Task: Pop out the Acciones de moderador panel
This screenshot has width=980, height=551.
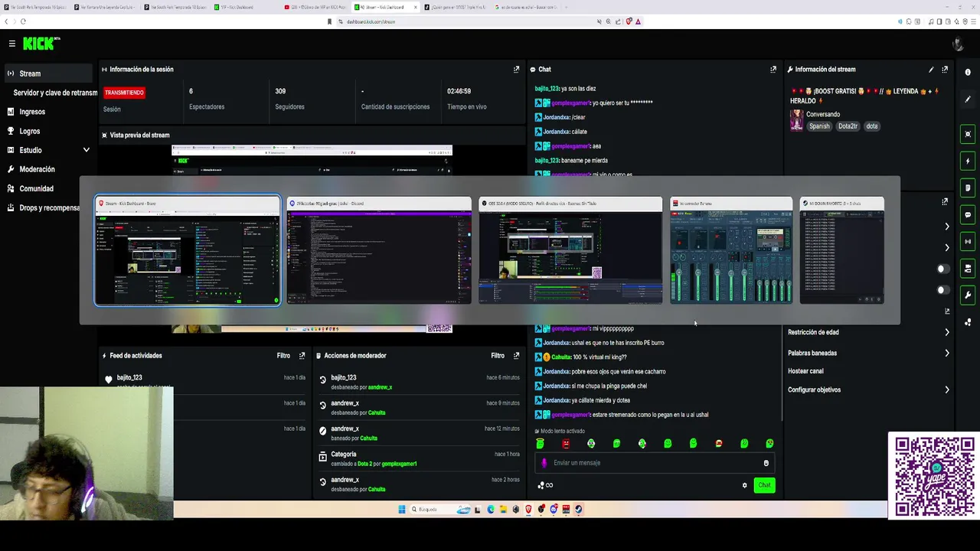Action: click(x=516, y=356)
